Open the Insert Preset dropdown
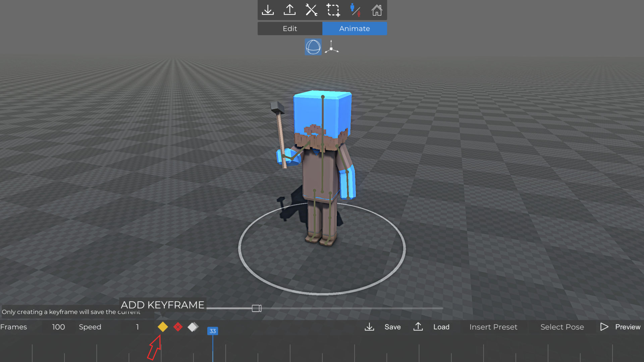This screenshot has width=644, height=362. (x=493, y=327)
